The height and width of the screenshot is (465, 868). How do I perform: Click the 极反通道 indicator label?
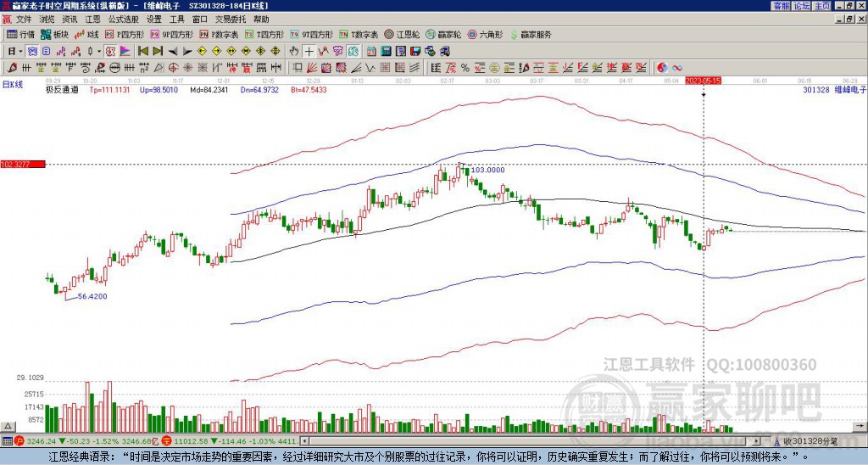pyautogui.click(x=62, y=89)
